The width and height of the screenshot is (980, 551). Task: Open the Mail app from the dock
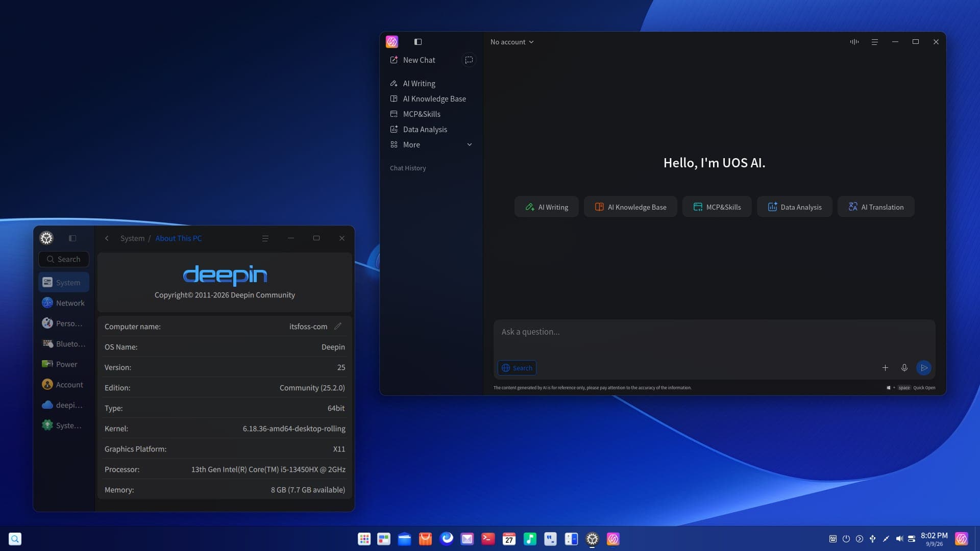coord(467,539)
